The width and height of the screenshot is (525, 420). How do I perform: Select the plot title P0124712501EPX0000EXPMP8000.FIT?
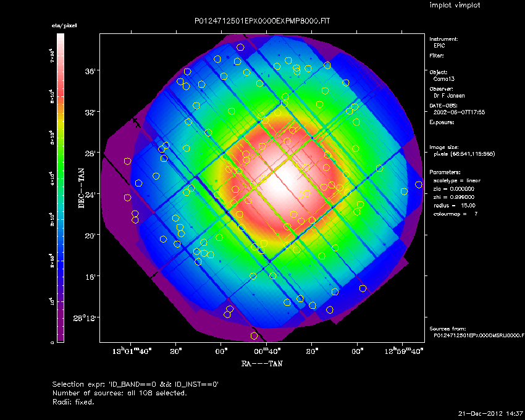coord(262,21)
